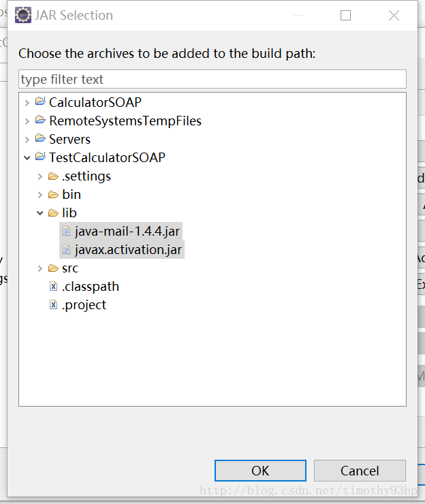Click the Cancel button
Viewport: 425px width, 504px height.
tap(360, 471)
